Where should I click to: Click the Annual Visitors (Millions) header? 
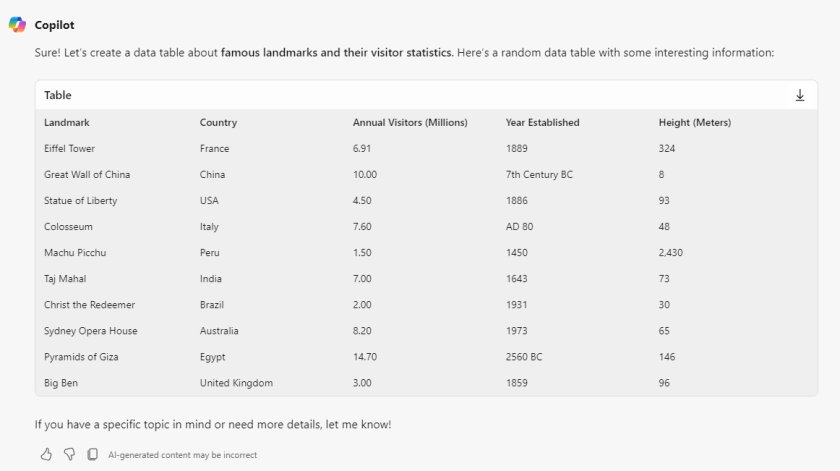pyautogui.click(x=410, y=123)
